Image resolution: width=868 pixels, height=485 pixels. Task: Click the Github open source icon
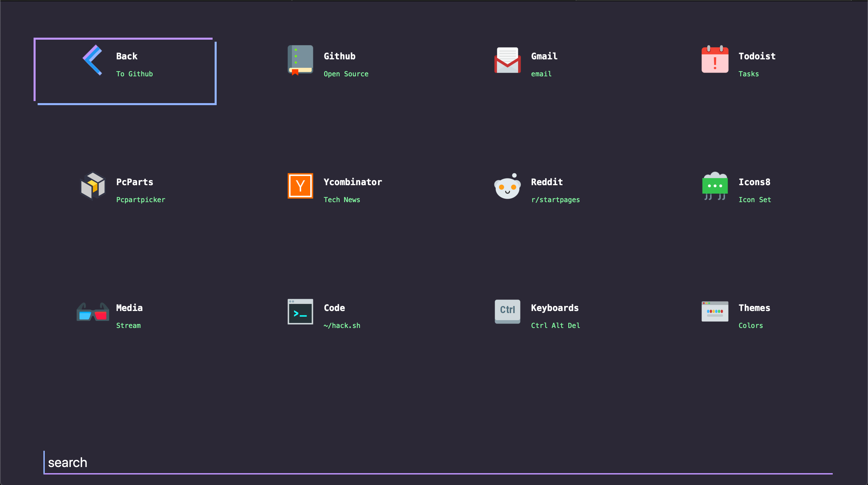click(x=299, y=60)
